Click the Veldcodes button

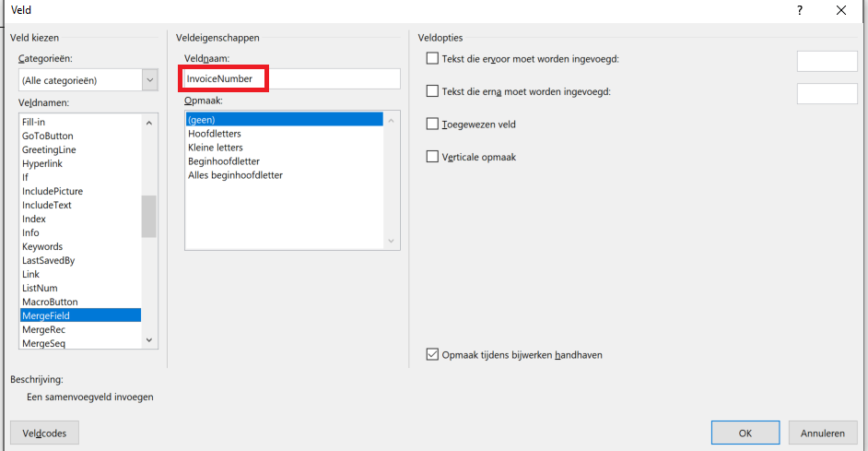pyautogui.click(x=44, y=433)
